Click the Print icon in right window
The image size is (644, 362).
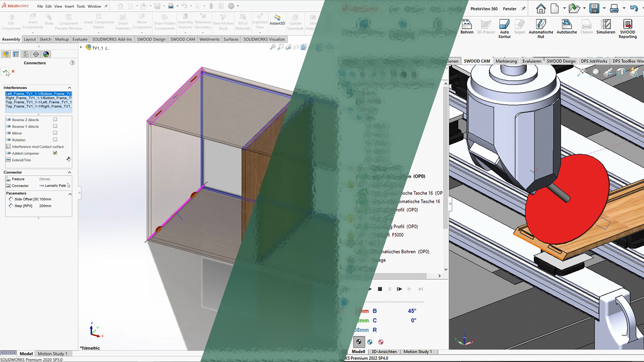[614, 8]
